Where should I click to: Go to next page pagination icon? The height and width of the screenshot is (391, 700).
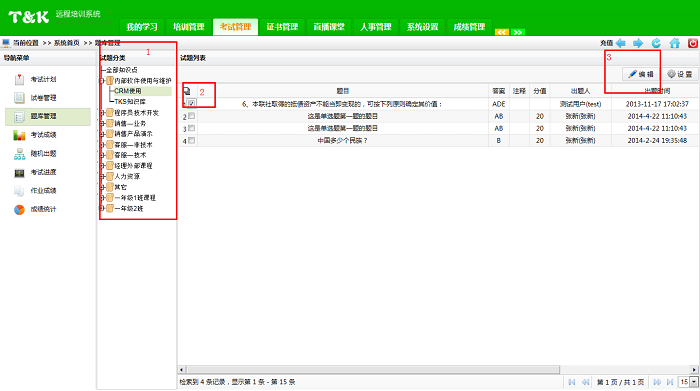(x=657, y=382)
